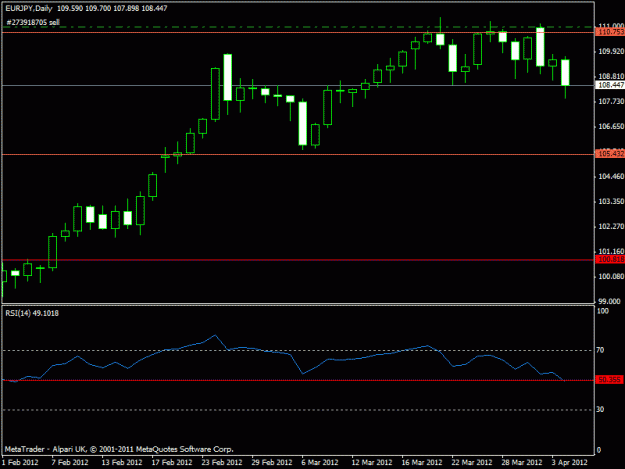
Task: Select the red horizontal line at 105.432
Action: 298,154
